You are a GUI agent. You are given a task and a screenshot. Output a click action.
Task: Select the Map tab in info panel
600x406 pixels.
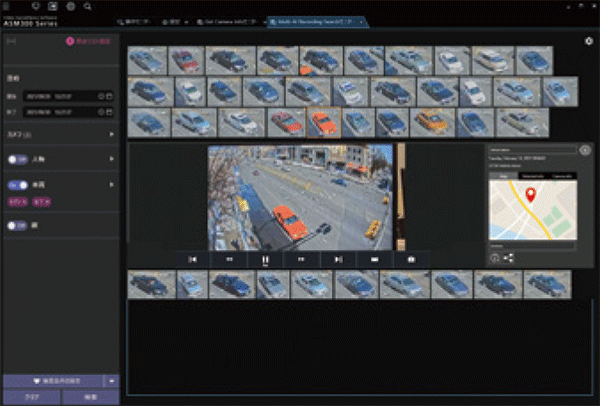pos(504,176)
